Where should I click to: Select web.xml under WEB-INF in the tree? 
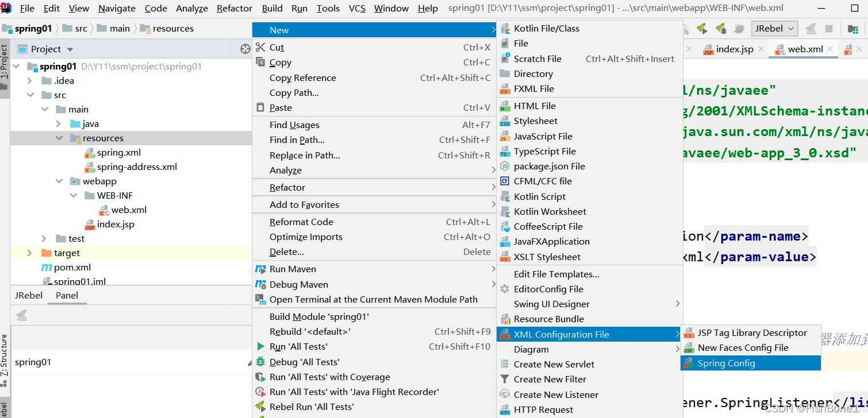(123, 210)
